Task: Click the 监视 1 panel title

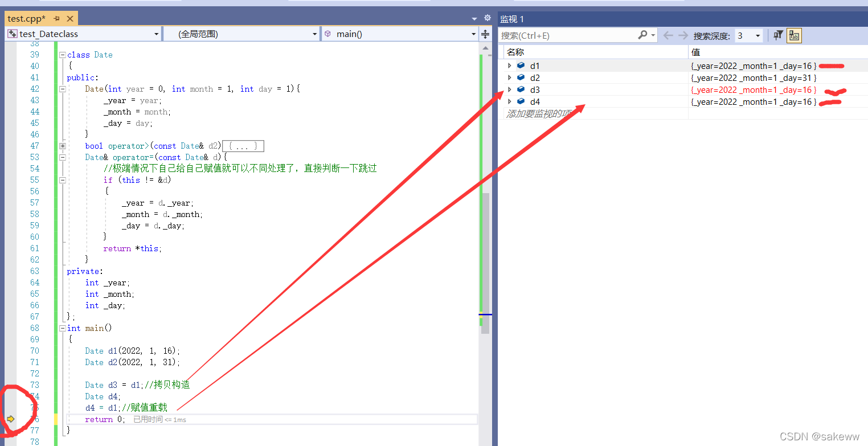Action: pyautogui.click(x=512, y=19)
